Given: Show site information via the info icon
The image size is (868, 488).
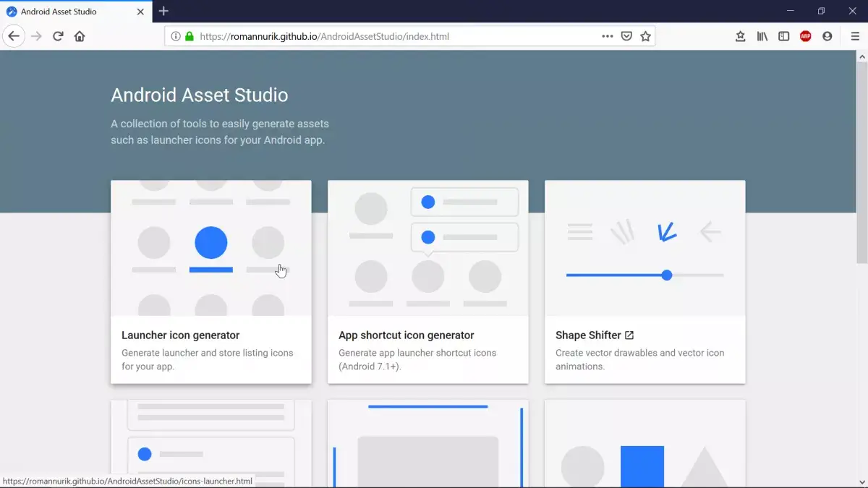Looking at the screenshot, I should click(175, 36).
